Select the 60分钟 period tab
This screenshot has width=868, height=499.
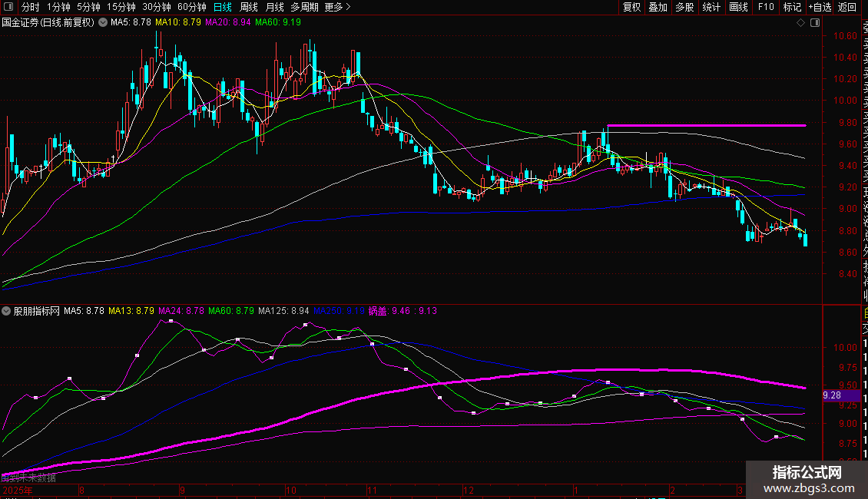pos(192,7)
